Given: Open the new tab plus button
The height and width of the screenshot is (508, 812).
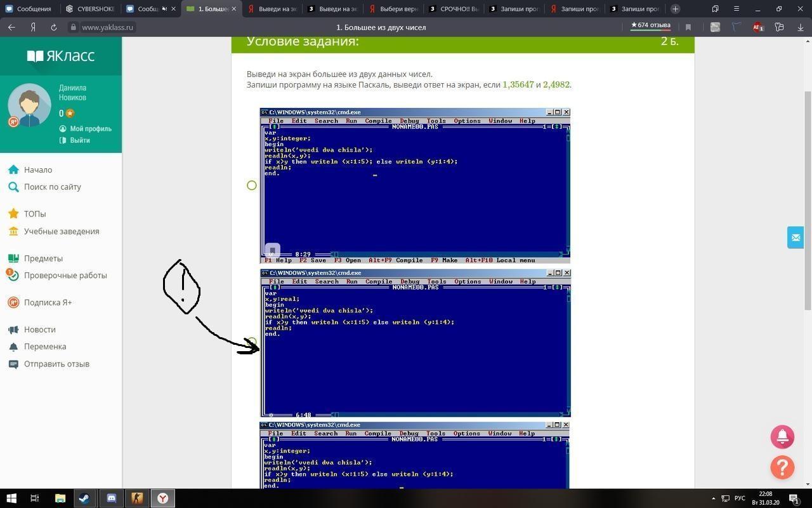Looking at the screenshot, I should [x=675, y=9].
